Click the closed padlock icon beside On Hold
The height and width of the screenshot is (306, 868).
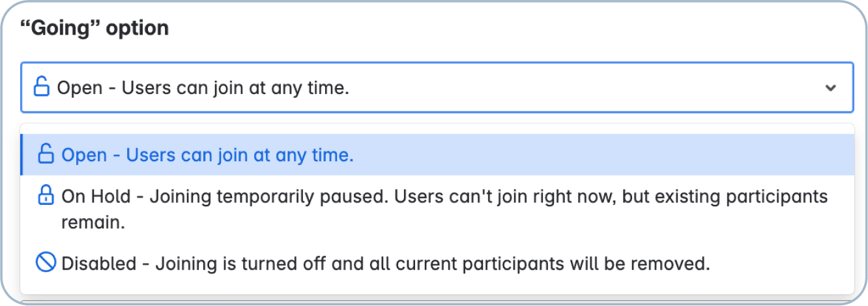tap(46, 196)
